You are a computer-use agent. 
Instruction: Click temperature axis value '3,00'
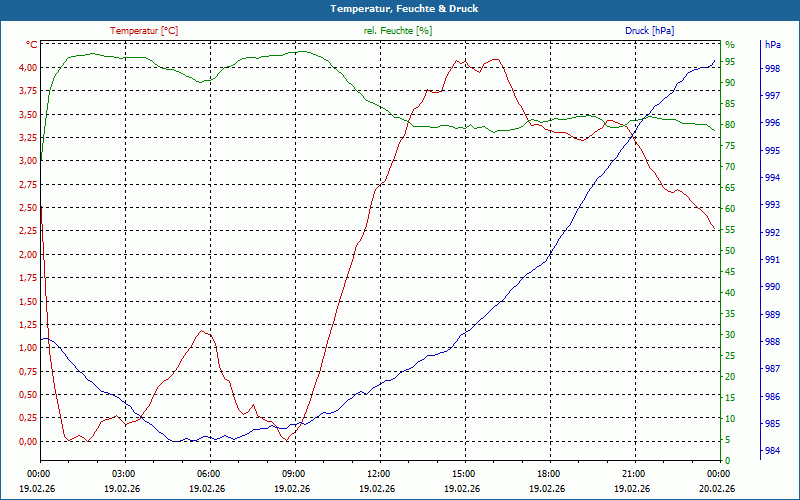pyautogui.click(x=28, y=161)
